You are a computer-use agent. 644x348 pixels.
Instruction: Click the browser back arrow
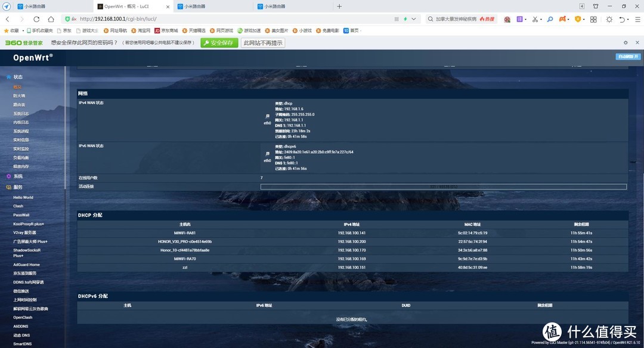7,19
